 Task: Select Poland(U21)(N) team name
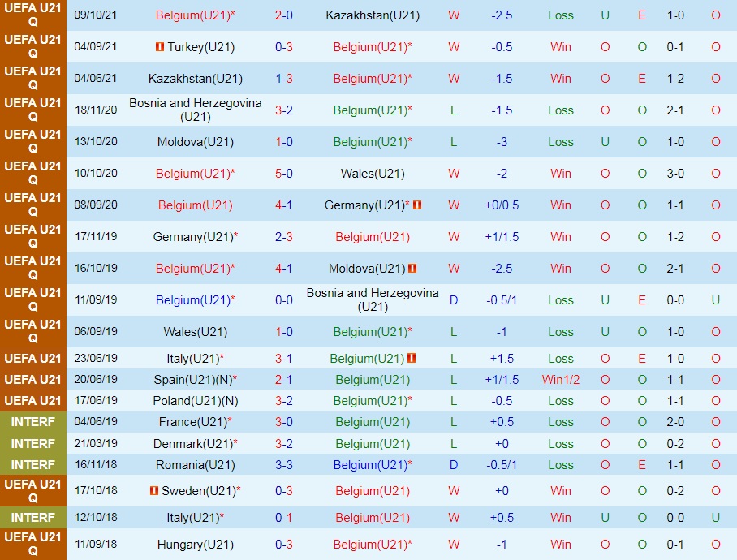click(196, 401)
